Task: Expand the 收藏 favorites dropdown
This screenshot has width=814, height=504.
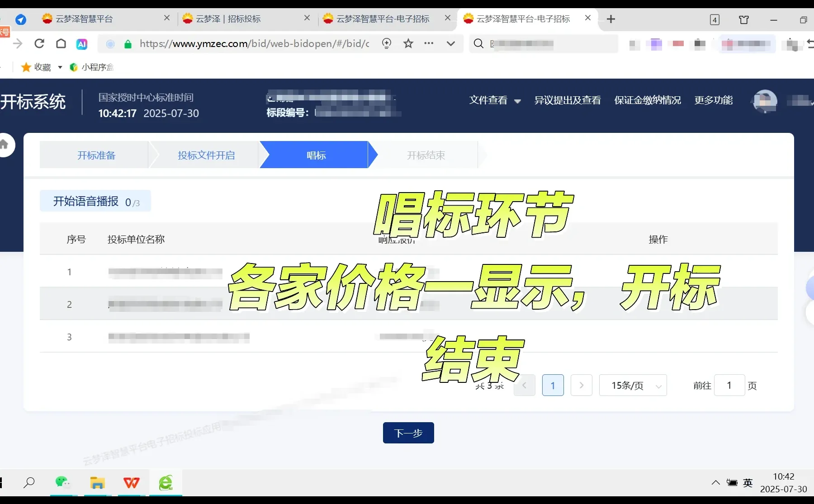Action: (60, 67)
